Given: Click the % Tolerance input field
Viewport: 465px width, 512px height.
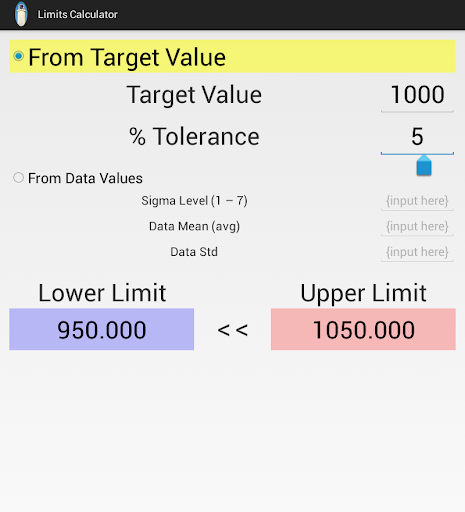Looking at the screenshot, I should click(417, 137).
